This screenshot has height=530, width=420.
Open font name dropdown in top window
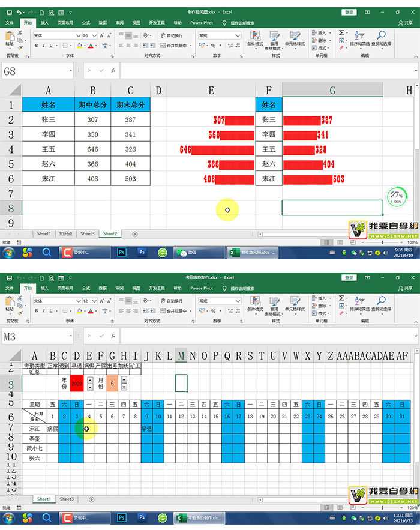(x=79, y=35)
